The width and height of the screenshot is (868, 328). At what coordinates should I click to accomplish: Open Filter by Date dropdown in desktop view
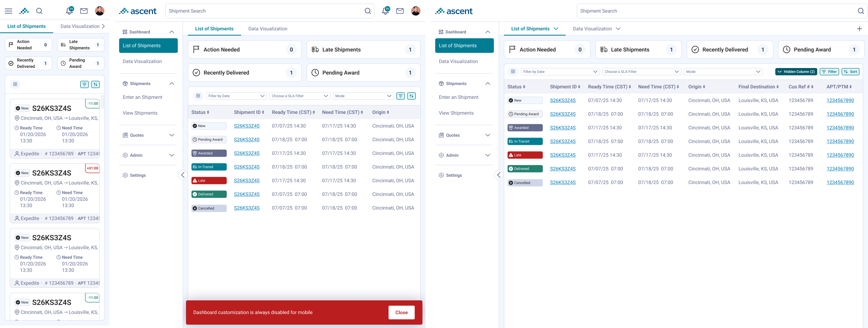pyautogui.click(x=560, y=71)
